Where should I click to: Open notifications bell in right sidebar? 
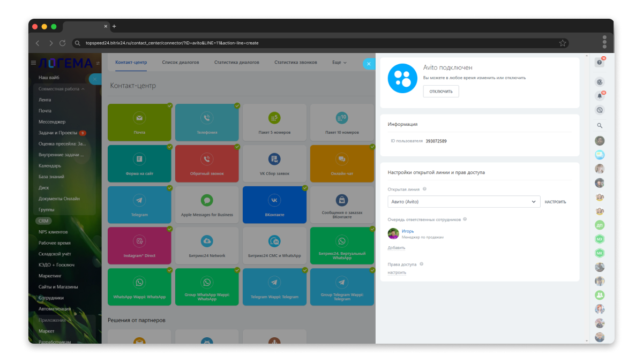(x=600, y=96)
